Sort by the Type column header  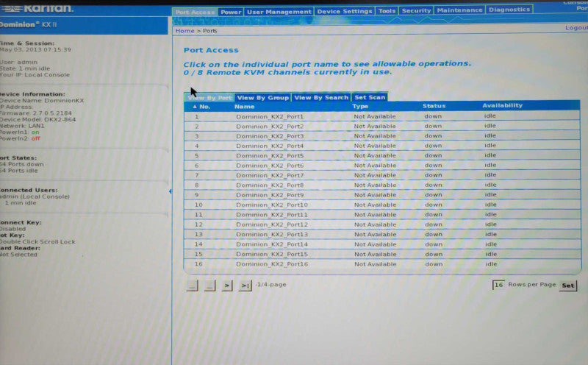point(360,106)
